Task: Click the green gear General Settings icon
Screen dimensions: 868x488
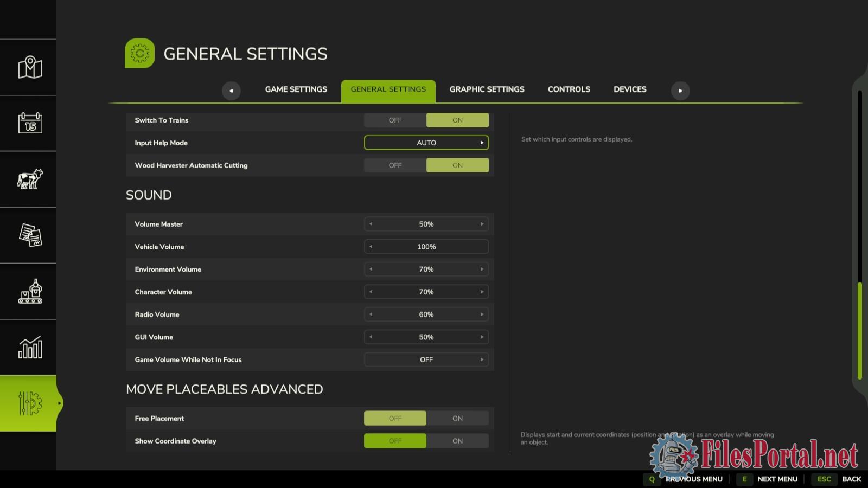Action: click(139, 53)
